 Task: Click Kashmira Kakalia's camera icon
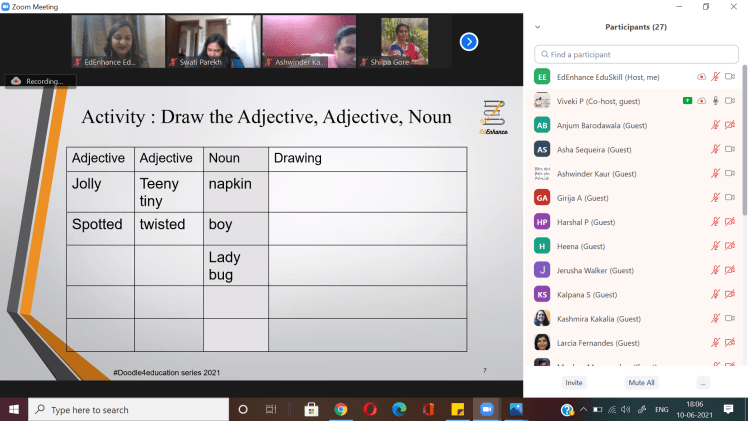730,318
